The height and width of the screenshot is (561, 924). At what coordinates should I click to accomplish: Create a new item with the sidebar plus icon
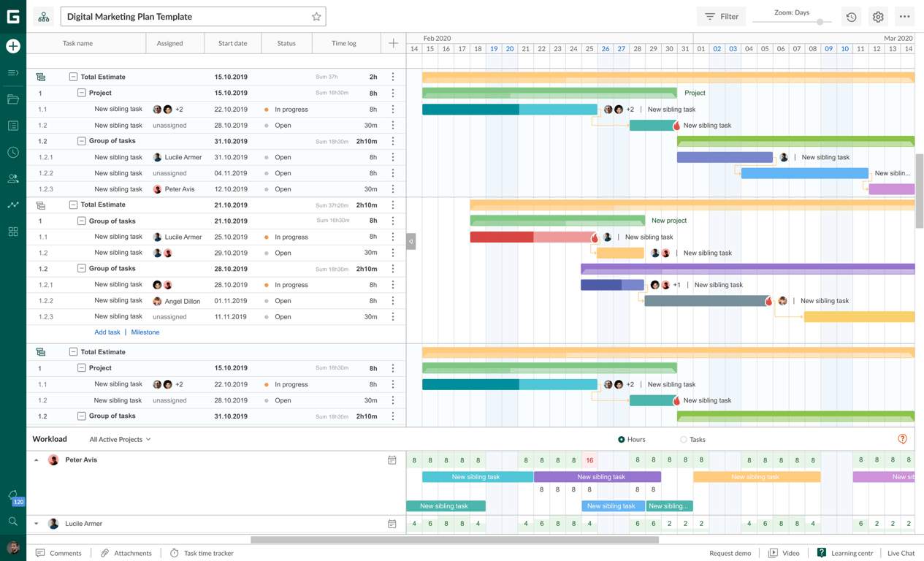pos(14,46)
